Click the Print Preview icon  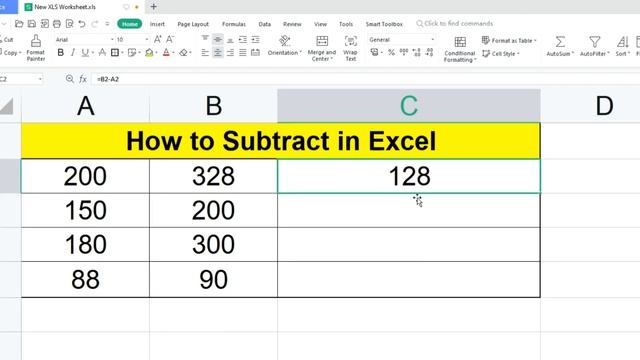pos(69,24)
